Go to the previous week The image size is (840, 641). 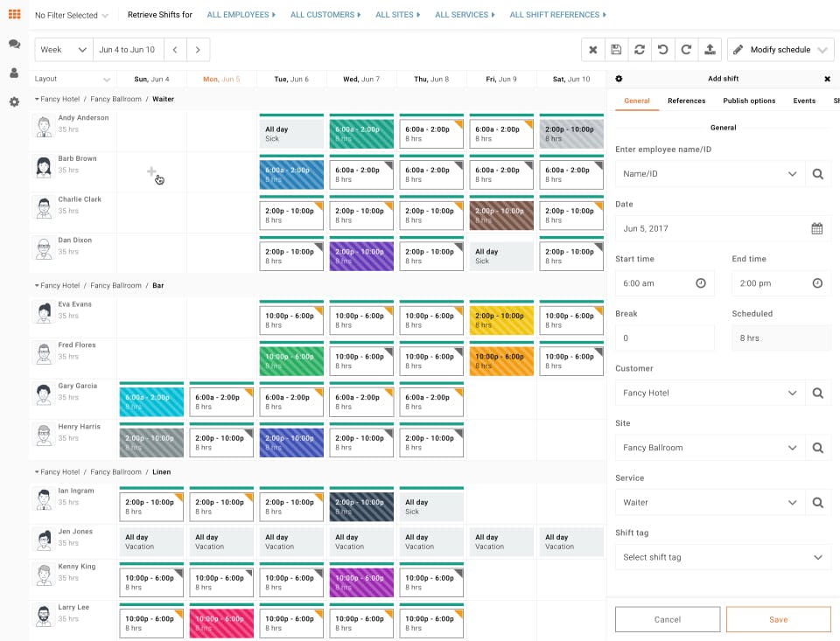(175, 50)
